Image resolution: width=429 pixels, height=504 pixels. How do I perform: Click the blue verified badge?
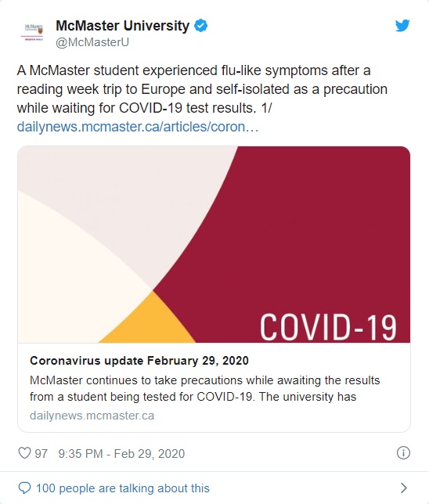(200, 26)
